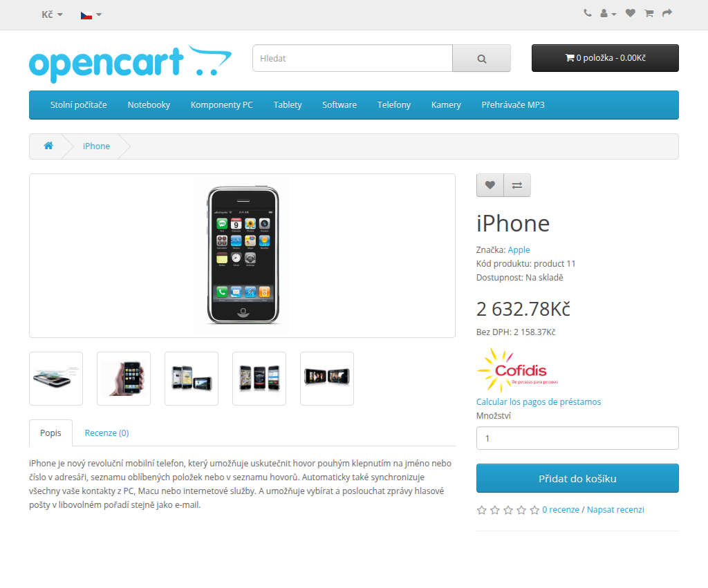Screen dimensions: 708x588
Task: Select the hand-holding iPhone thumbnail
Action: 124,379
